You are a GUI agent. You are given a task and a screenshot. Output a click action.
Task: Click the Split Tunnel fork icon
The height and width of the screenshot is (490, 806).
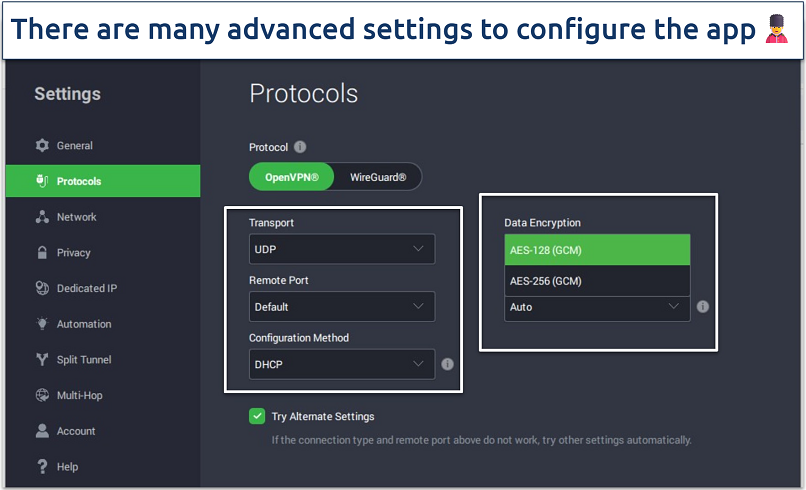click(x=42, y=360)
